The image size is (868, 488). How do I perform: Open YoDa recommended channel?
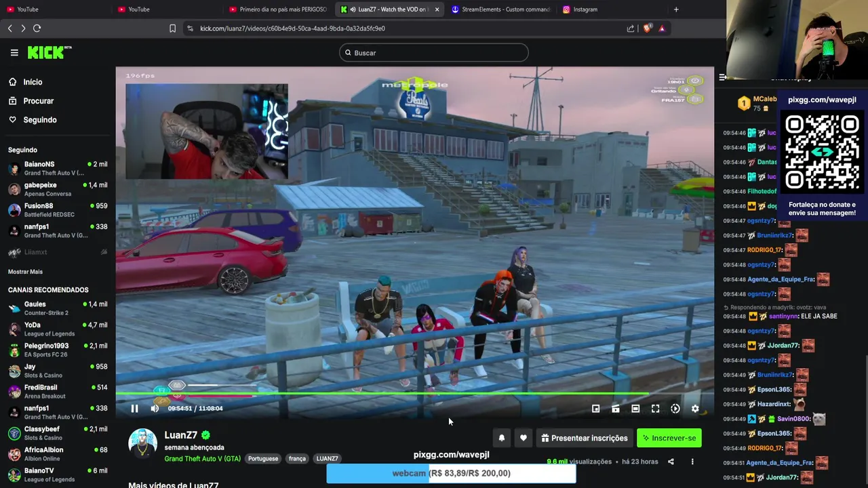[x=57, y=329]
